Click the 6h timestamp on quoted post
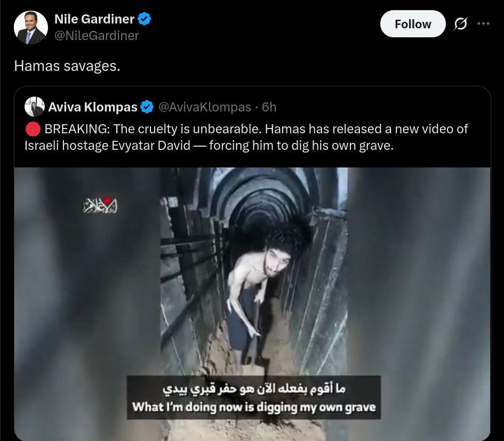 (269, 107)
